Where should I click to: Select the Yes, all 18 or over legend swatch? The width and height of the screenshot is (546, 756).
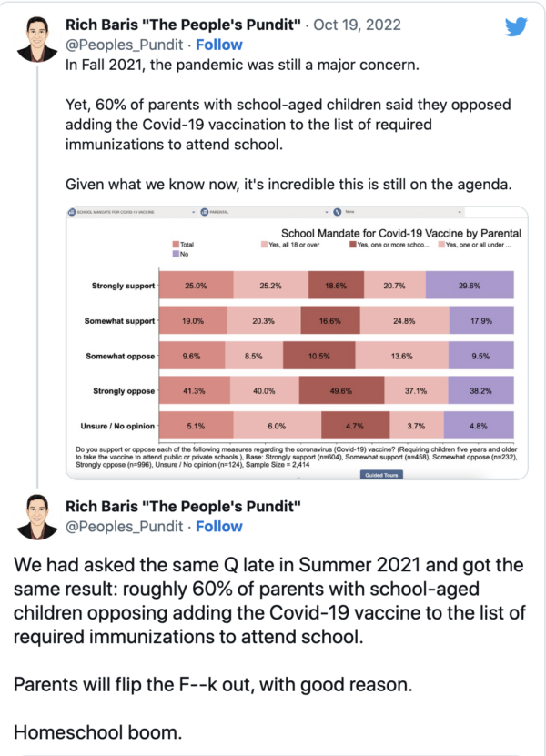264,245
